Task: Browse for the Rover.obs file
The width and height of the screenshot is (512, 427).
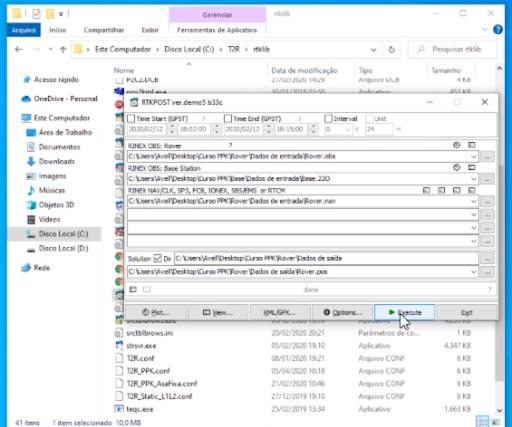Action: click(487, 157)
